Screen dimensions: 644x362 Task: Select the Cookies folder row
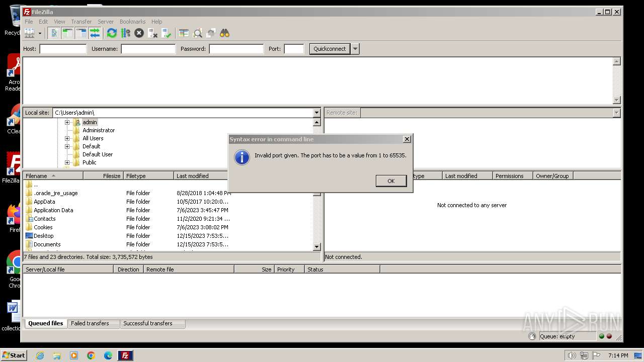pos(168,227)
